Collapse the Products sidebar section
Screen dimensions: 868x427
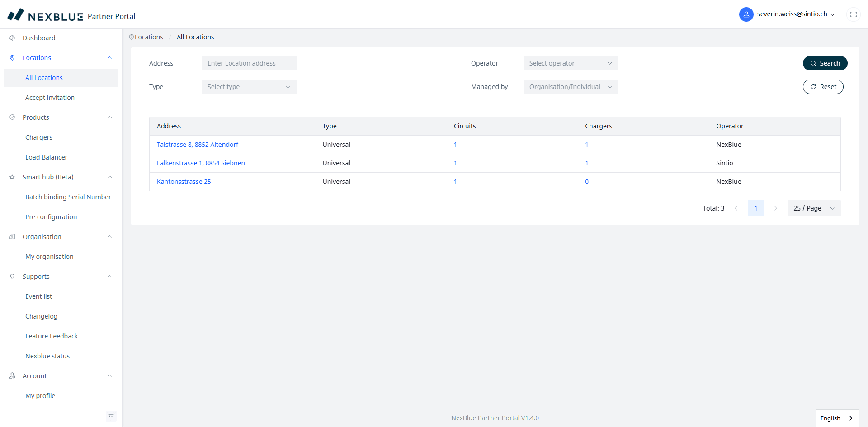(109, 117)
